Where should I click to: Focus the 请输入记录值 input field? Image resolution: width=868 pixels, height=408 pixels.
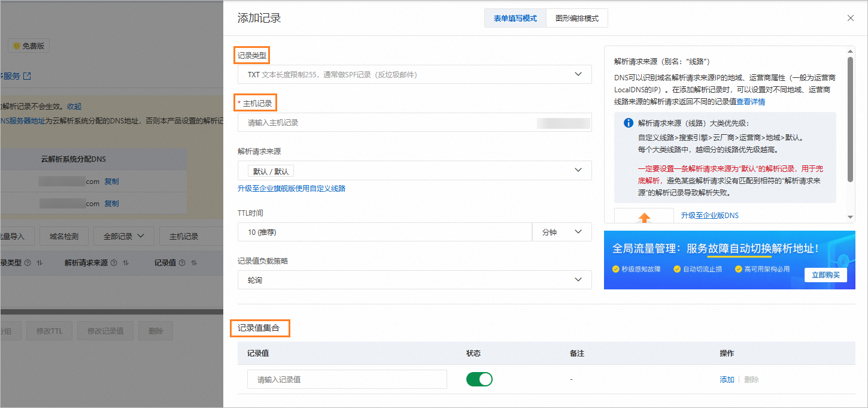[x=347, y=379]
